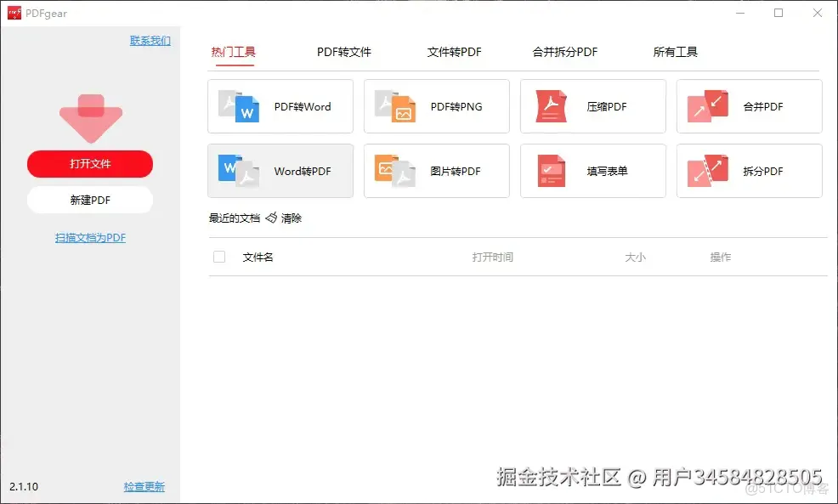Check the select-all box in the file list
This screenshot has width=838, height=504.
218,256
